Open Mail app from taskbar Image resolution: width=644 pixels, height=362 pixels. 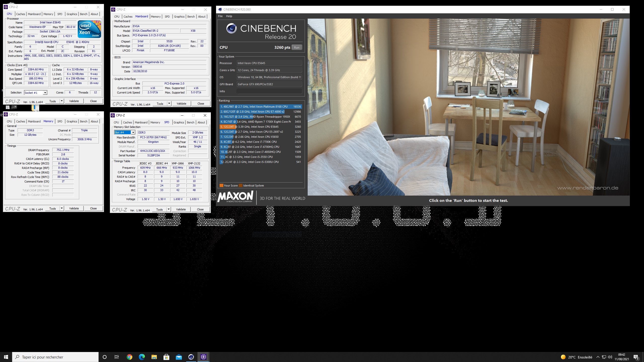tap(179, 357)
